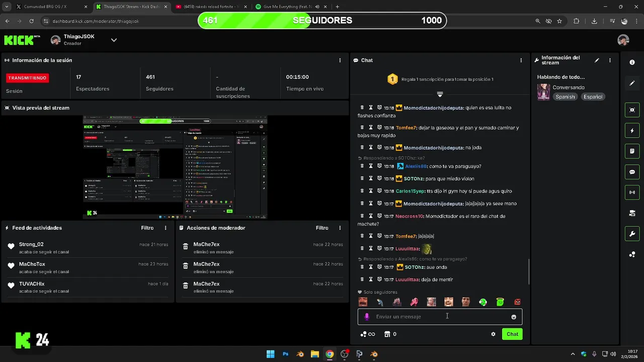Click the channel points infinity icon
The height and width of the screenshot is (362, 644).
368,334
